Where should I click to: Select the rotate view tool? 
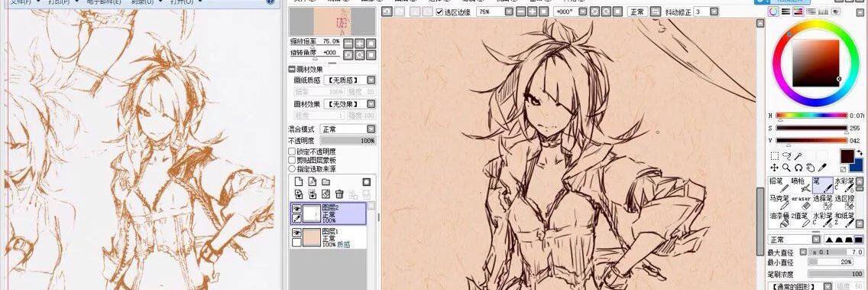(x=798, y=168)
